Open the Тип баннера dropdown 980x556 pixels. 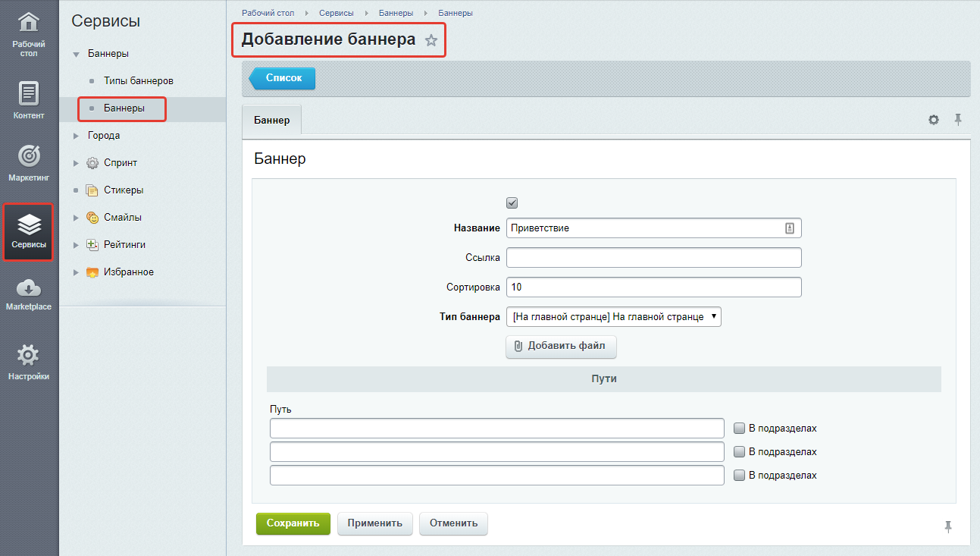pyautogui.click(x=613, y=317)
